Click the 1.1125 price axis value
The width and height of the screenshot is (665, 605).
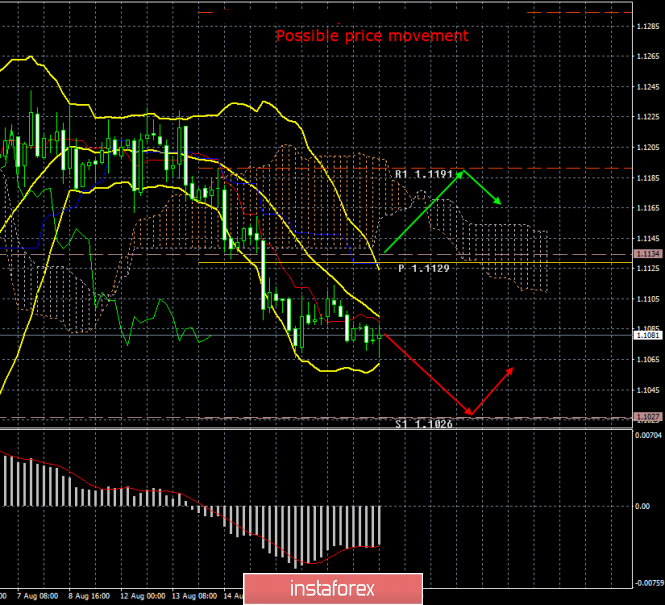(648, 268)
